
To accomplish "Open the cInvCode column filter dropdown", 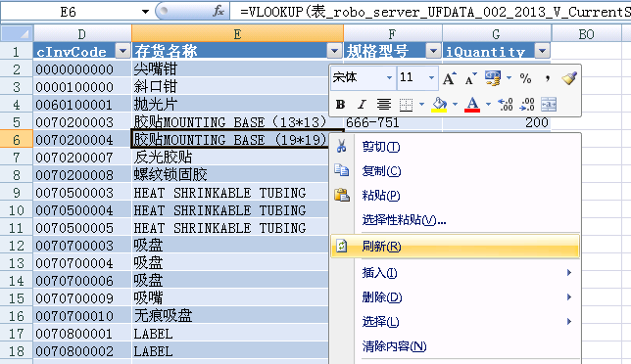I will pyautogui.click(x=122, y=51).
